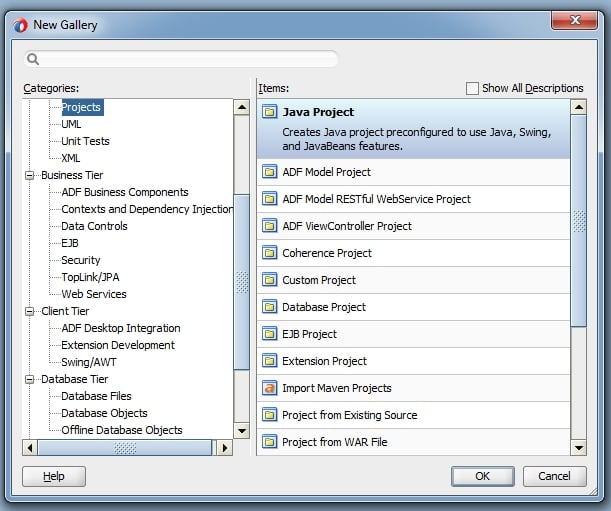611x511 pixels.
Task: Choose ADF Model Project label
Action: 327,172
